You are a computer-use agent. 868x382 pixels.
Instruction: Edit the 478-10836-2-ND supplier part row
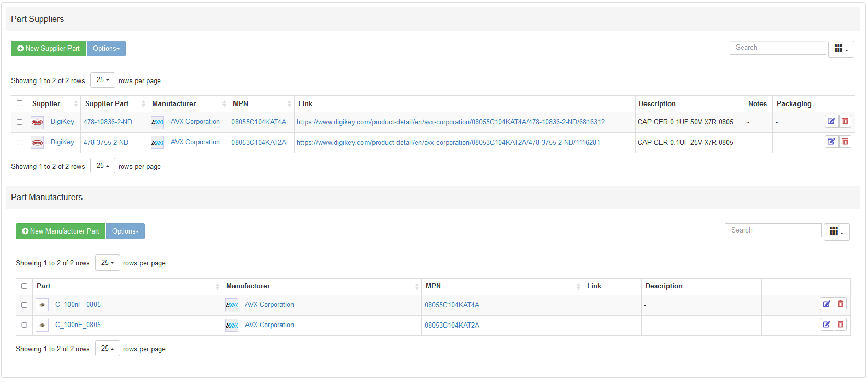pos(831,121)
